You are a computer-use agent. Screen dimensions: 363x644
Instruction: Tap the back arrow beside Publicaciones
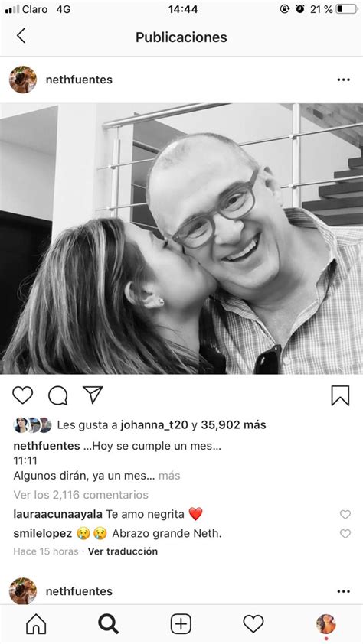(21, 36)
